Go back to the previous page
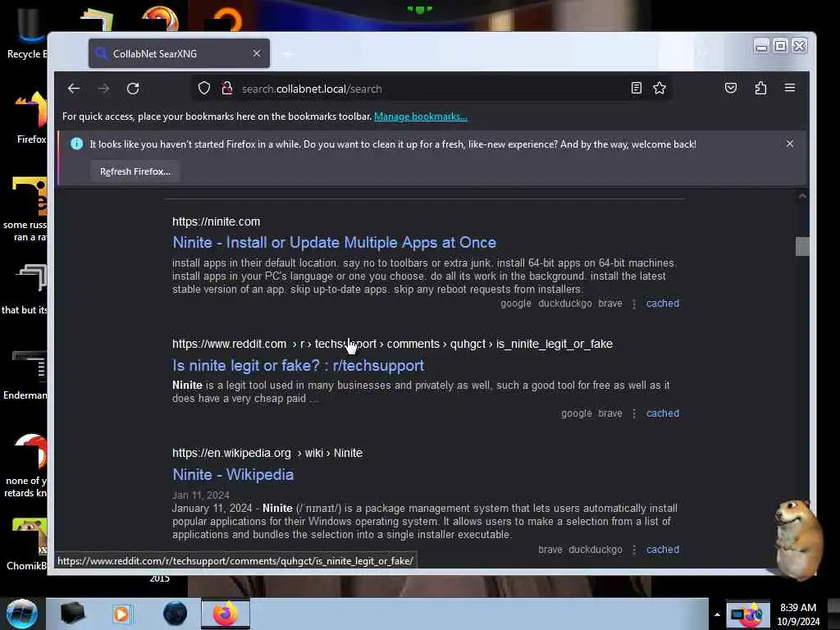Image resolution: width=840 pixels, height=630 pixels. [74, 89]
